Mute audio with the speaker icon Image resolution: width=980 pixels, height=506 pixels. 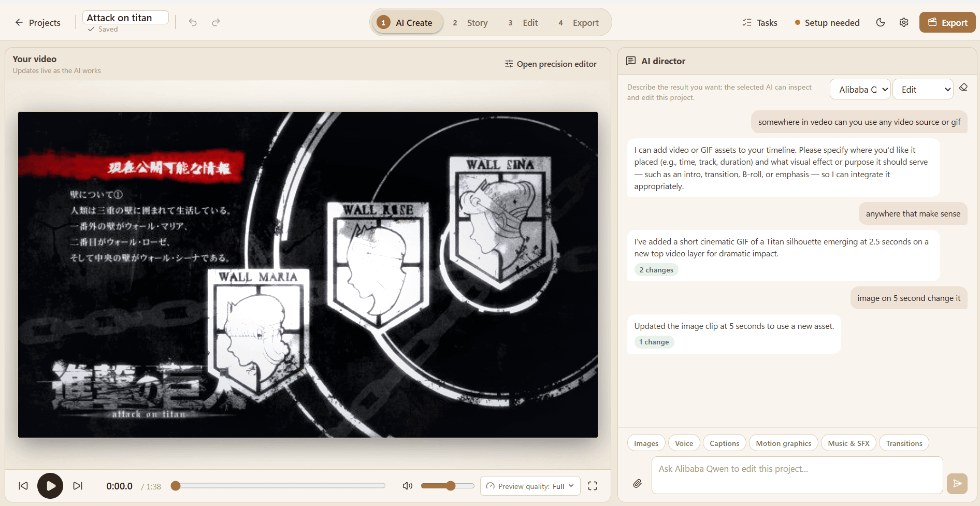[x=408, y=486]
